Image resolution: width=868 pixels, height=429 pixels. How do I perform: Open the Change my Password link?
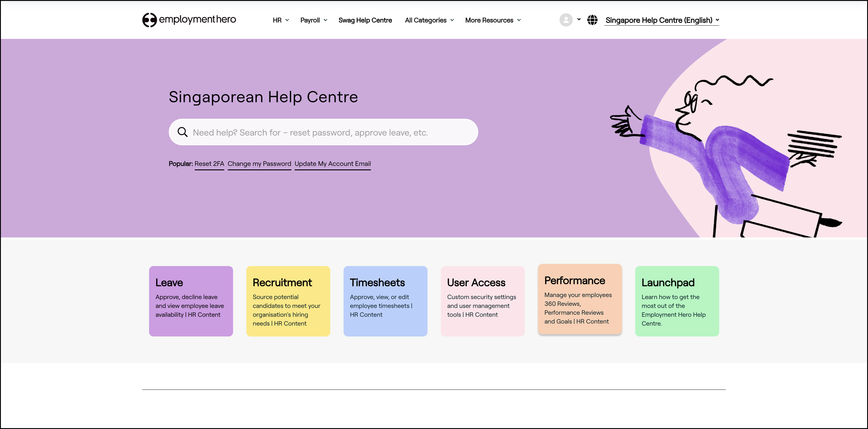[259, 164]
